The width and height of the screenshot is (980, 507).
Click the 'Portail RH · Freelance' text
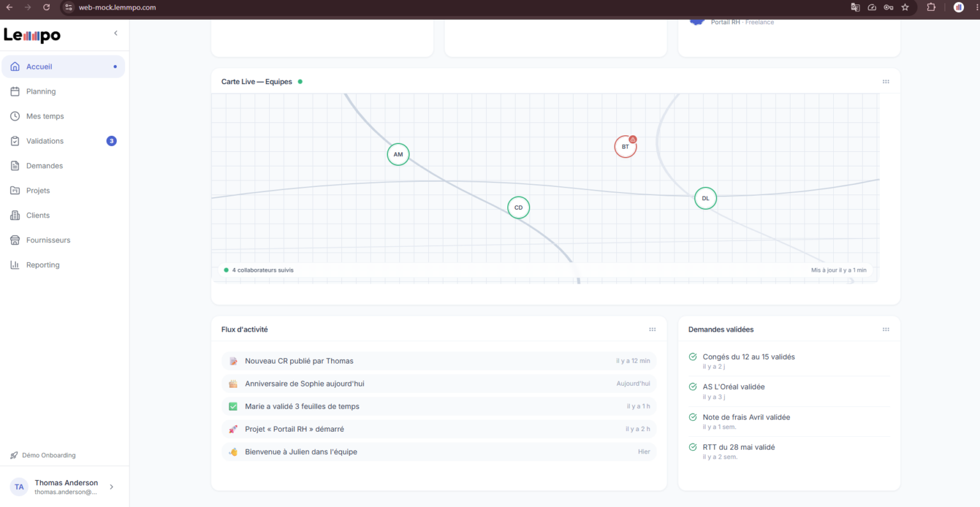click(x=743, y=22)
